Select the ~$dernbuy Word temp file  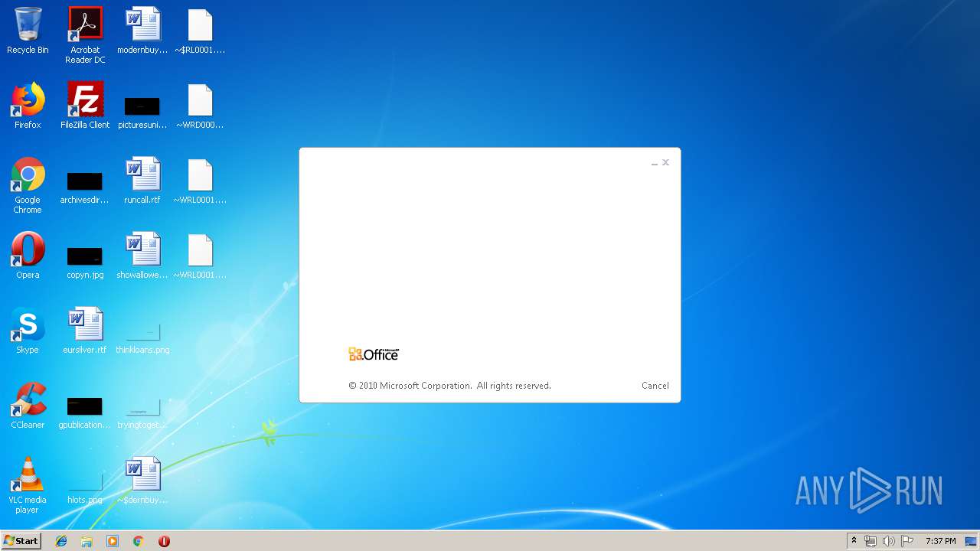(142, 481)
